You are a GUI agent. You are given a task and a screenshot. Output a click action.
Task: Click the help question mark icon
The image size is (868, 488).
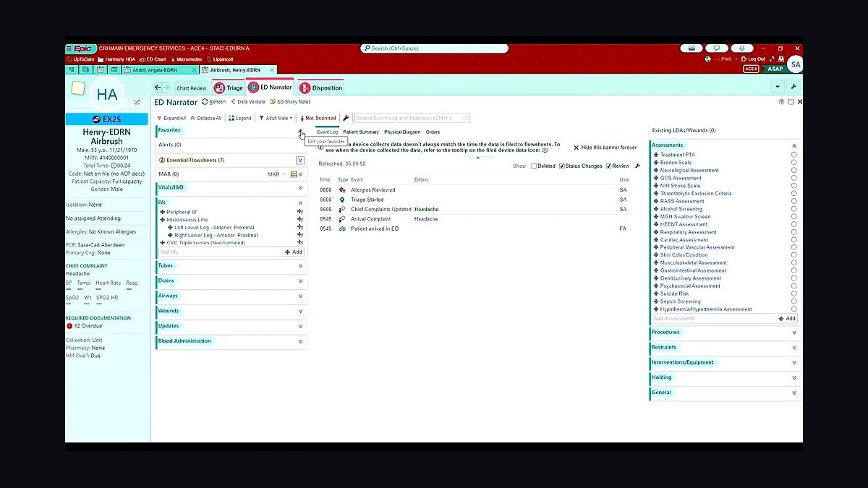click(x=781, y=102)
